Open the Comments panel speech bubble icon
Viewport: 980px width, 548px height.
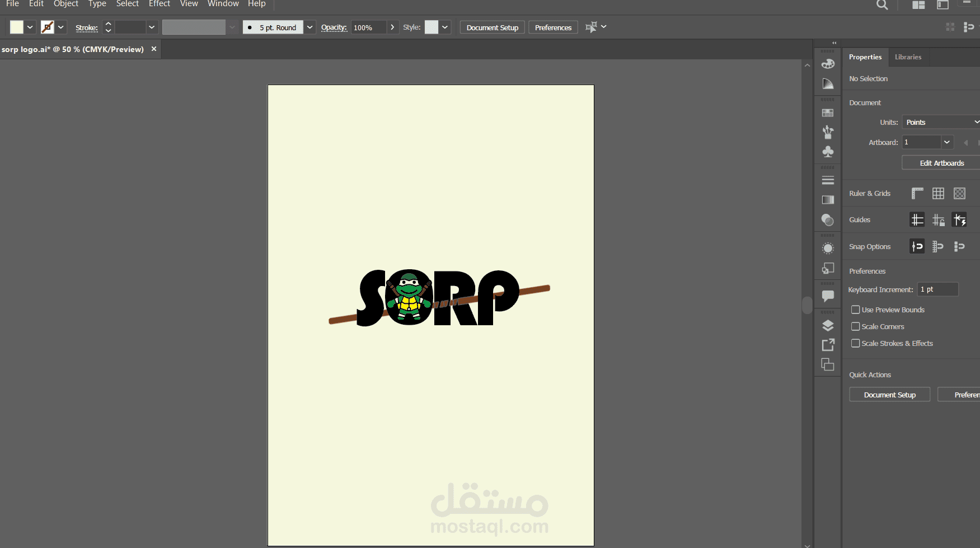828,296
